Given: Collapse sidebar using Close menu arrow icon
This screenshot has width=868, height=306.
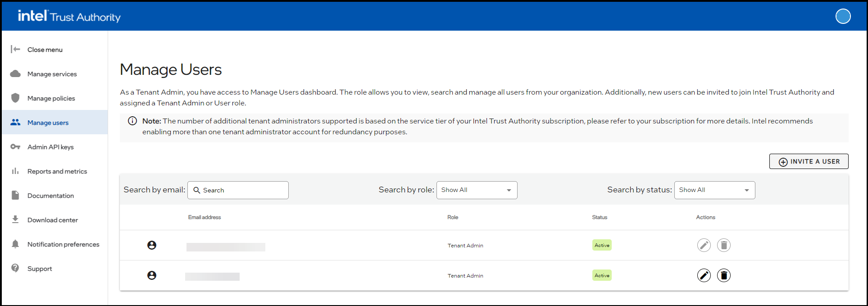Looking at the screenshot, I should coord(15,49).
